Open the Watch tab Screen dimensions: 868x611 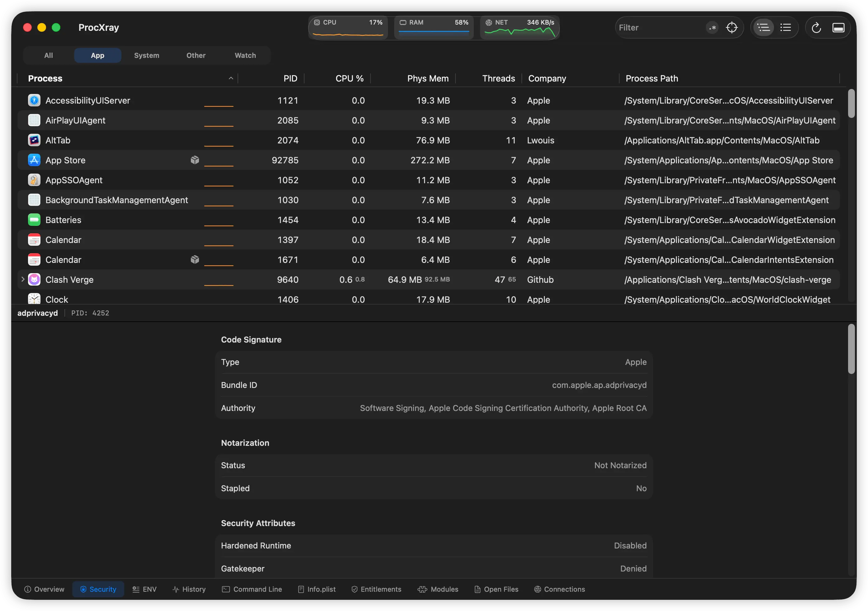pyautogui.click(x=245, y=55)
